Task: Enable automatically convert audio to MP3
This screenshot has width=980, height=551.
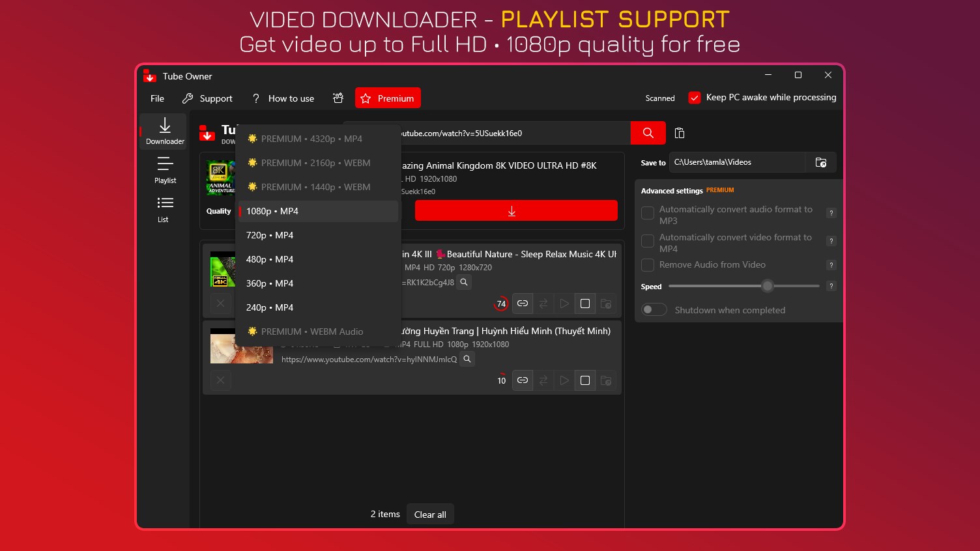Action: 648,213
